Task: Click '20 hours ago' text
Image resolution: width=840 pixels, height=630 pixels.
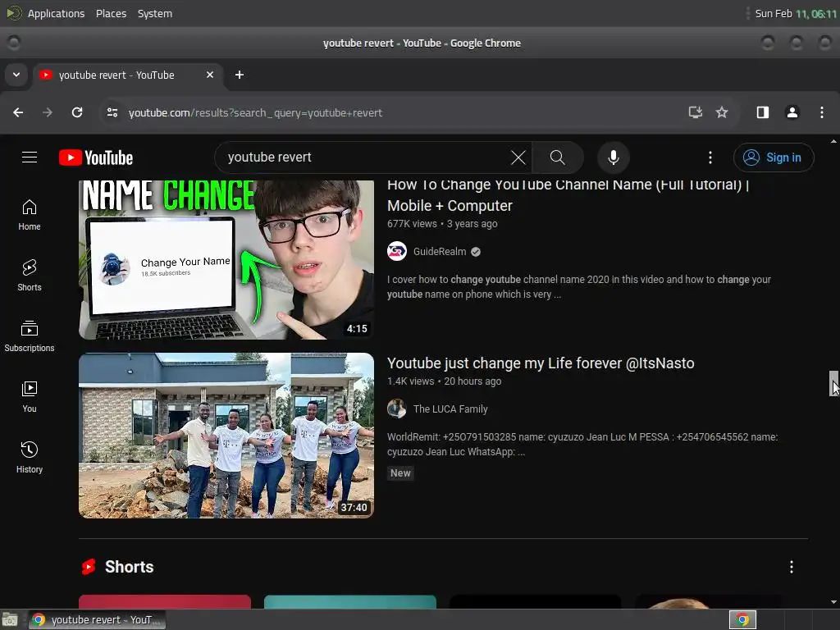Action: coord(472,381)
